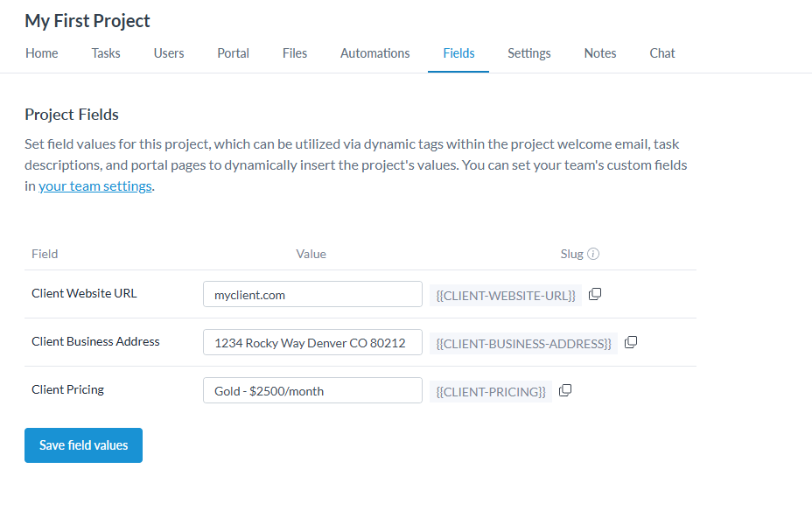Select the Fields tab
812x511 pixels.
[458, 53]
